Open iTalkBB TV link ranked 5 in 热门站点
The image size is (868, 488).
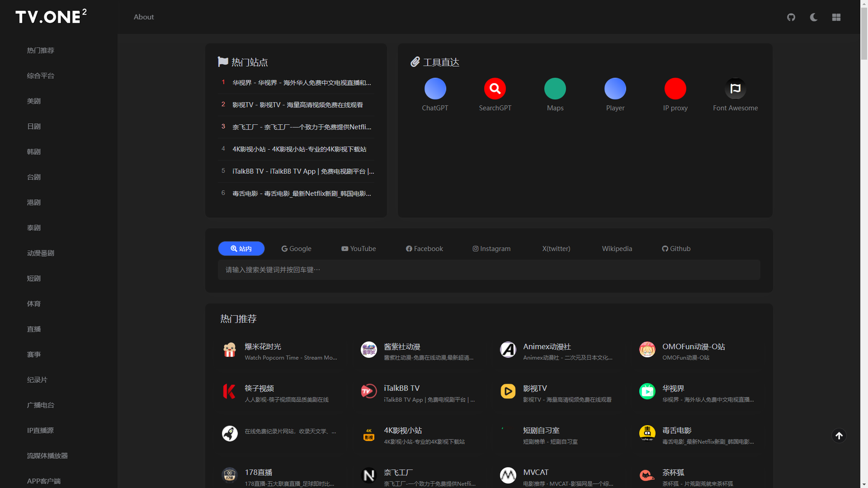[x=303, y=172]
